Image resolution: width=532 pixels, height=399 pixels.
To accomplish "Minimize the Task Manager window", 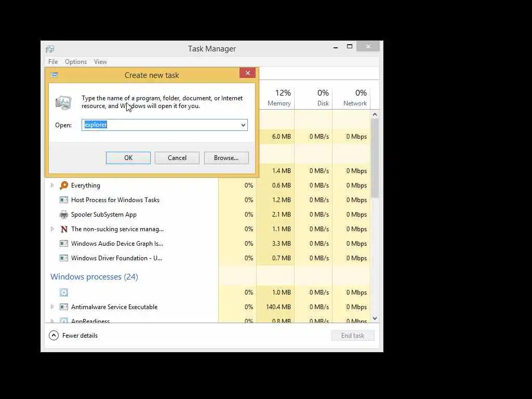I will [x=336, y=47].
